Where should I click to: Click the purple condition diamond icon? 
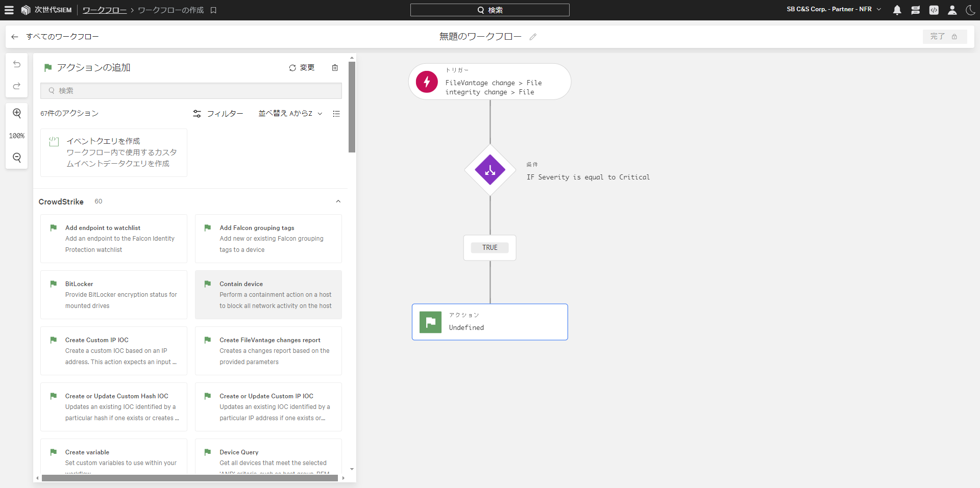tap(490, 170)
